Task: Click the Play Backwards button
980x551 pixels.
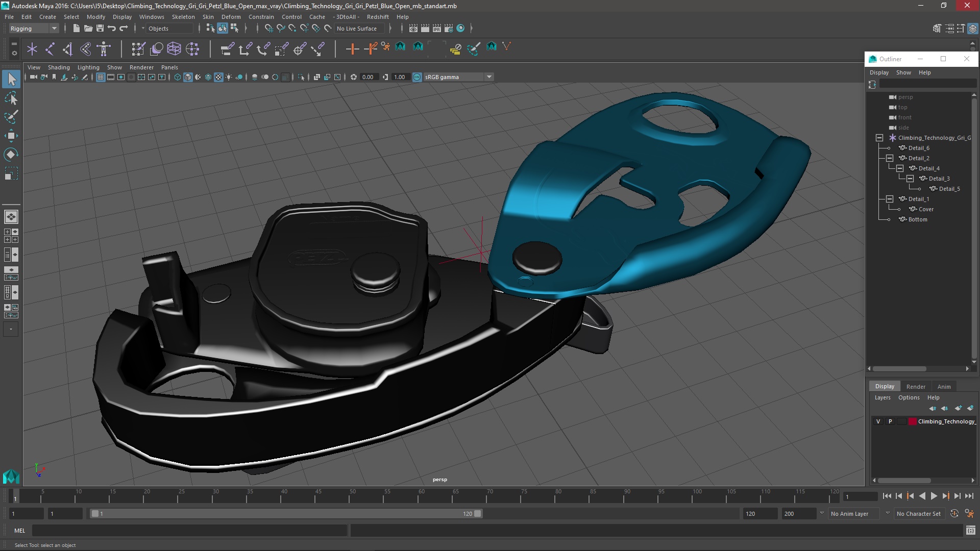Action: point(922,496)
